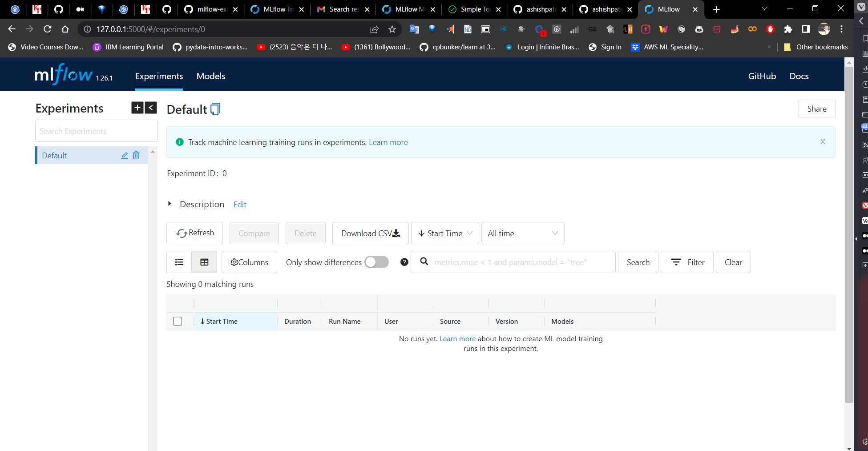
Task: Click the Search button
Action: 638,262
